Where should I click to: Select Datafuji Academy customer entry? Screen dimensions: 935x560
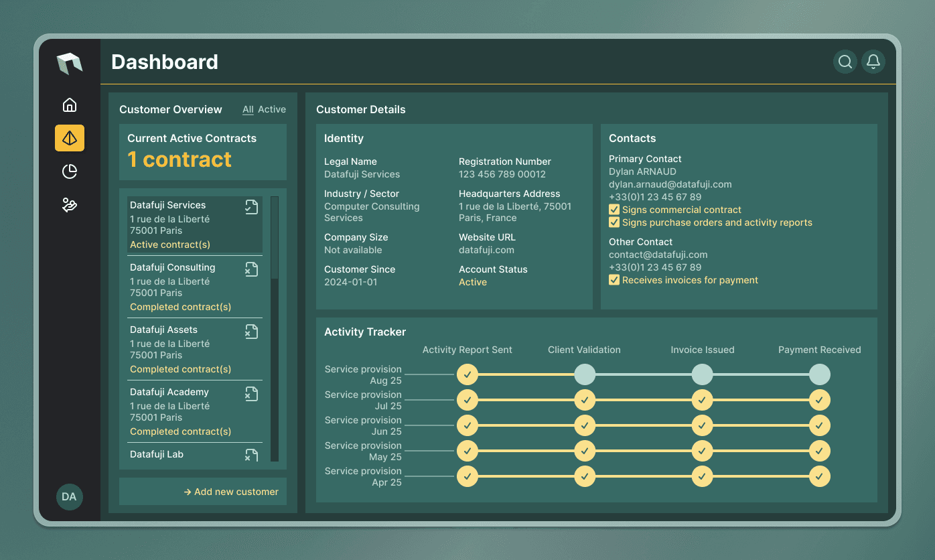(x=195, y=411)
